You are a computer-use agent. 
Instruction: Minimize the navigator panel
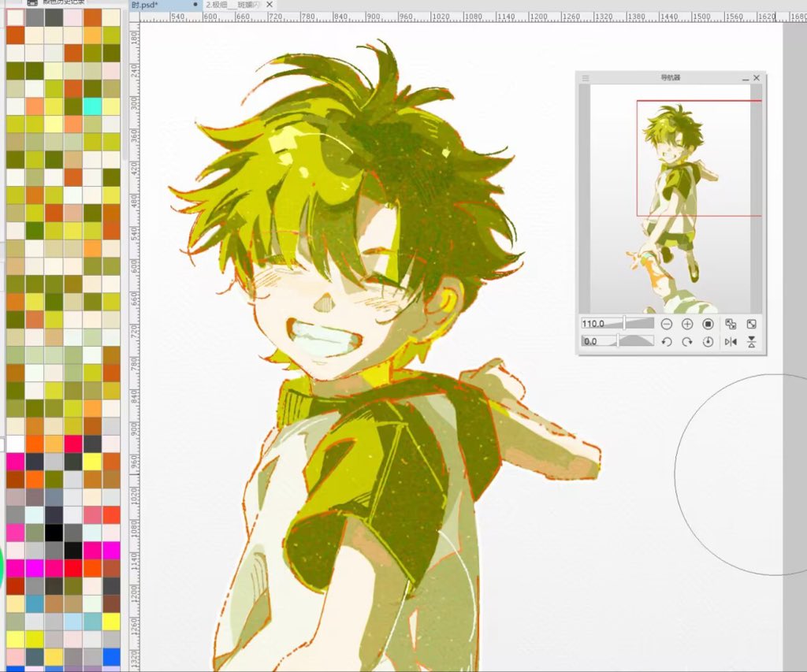(x=746, y=78)
